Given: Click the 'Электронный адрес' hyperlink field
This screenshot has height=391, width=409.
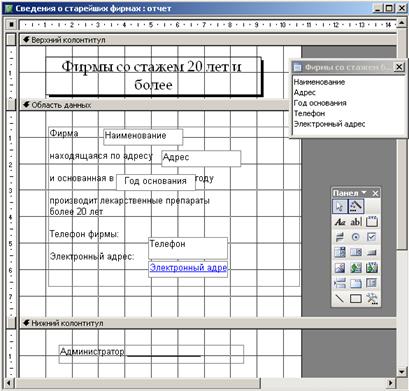Looking at the screenshot, I should pyautogui.click(x=188, y=268).
